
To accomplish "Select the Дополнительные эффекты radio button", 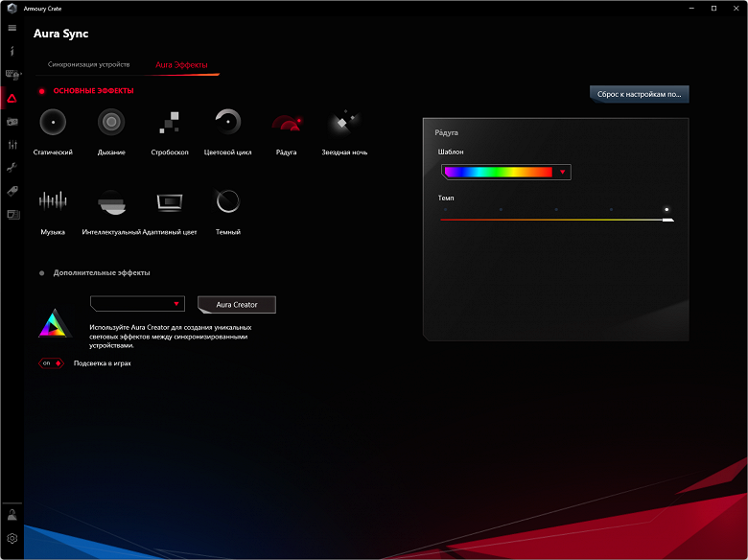I will click(x=42, y=273).
